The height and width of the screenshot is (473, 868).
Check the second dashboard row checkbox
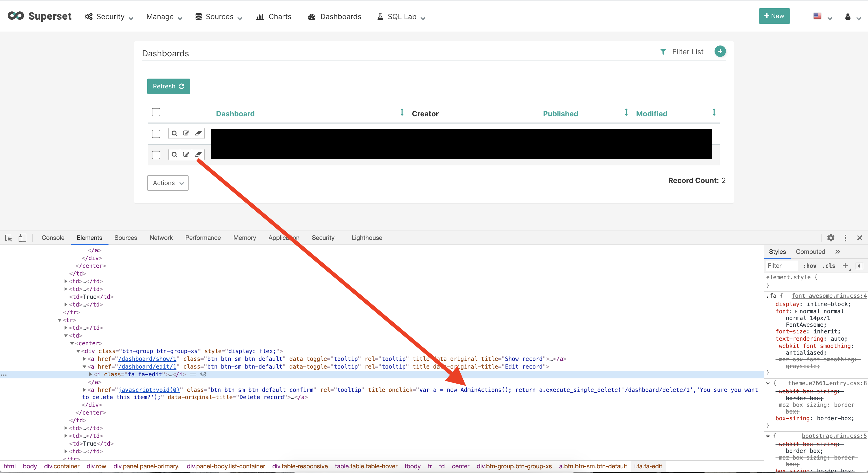156,155
